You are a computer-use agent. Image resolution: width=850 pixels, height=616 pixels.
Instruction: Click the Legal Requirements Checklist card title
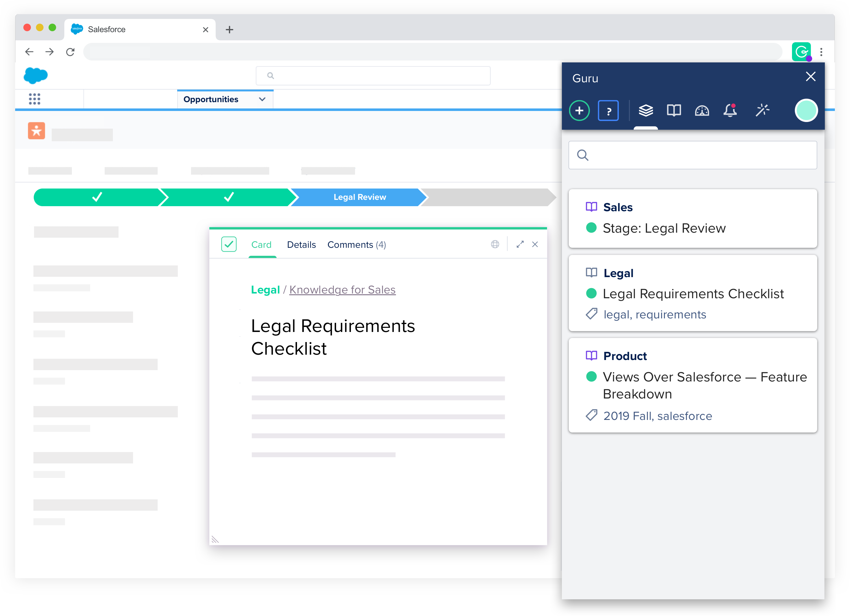tap(333, 337)
